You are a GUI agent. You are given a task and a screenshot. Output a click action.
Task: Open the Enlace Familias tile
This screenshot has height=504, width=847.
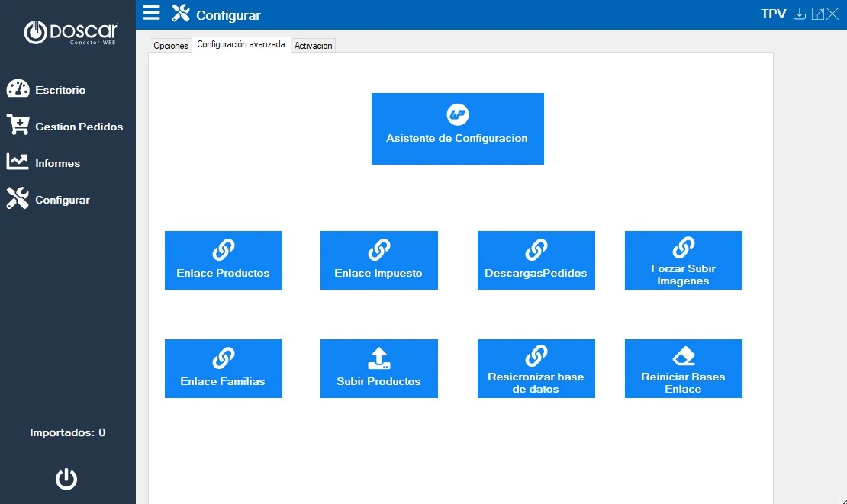pyautogui.click(x=223, y=368)
